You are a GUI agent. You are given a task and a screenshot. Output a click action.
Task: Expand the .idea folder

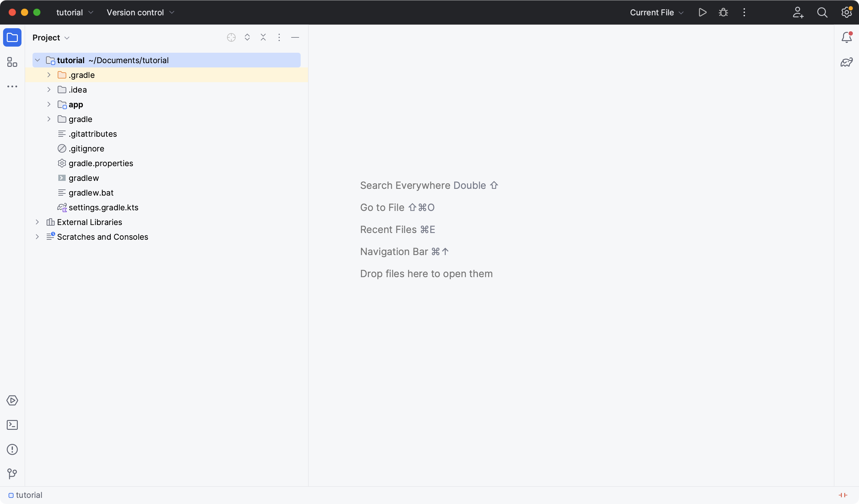point(49,90)
